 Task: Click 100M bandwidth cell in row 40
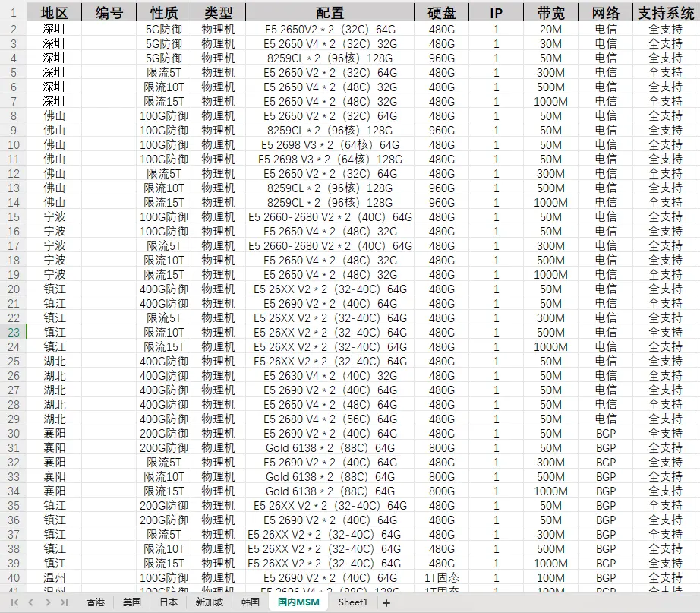[550, 578]
